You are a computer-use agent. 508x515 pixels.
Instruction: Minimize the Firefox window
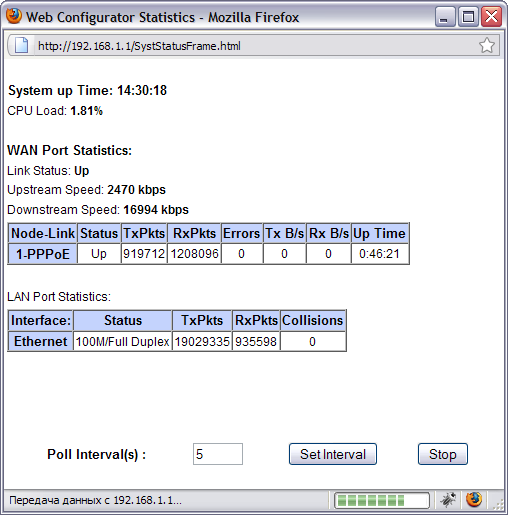point(445,17)
